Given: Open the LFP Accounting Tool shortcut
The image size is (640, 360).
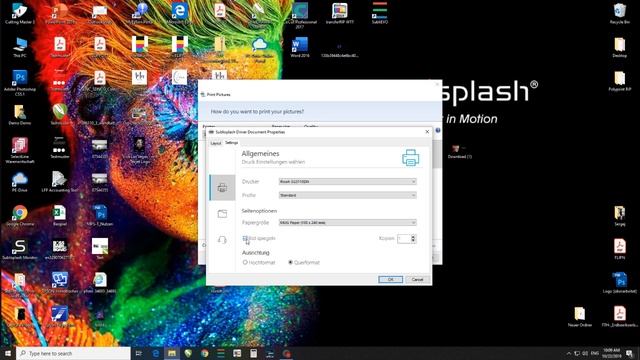Looking at the screenshot, I should 60,182.
